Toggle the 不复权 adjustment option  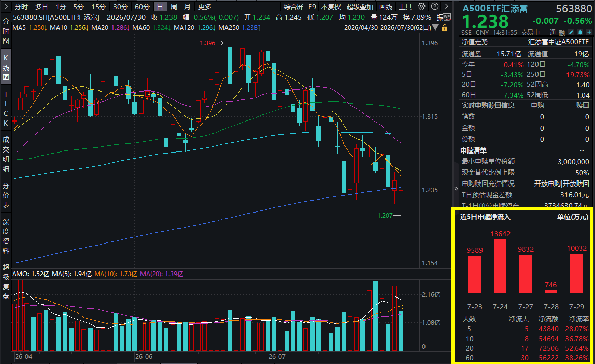(x=331, y=7)
